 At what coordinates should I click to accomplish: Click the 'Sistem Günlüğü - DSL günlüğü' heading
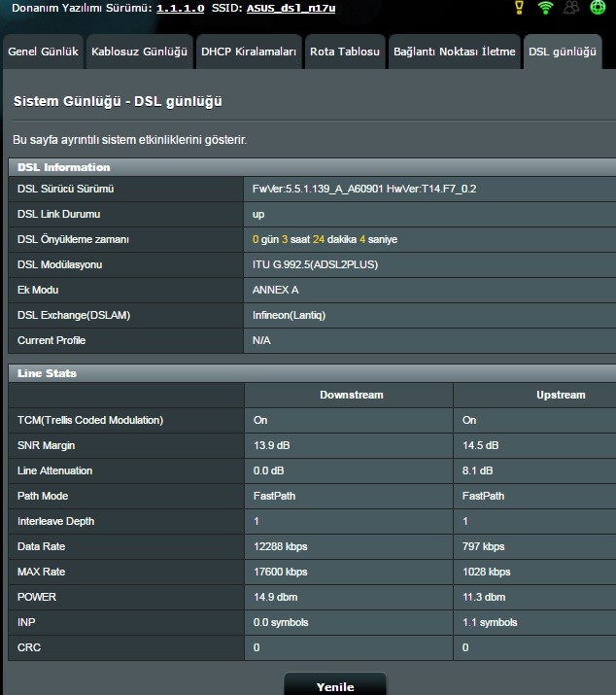pyautogui.click(x=118, y=101)
